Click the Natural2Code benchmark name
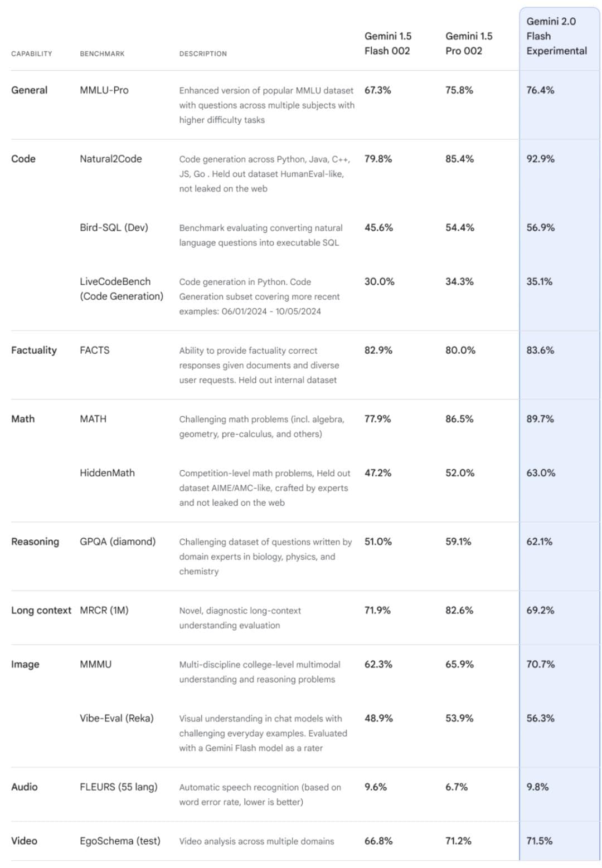This screenshot has height=868, width=602. click(111, 159)
